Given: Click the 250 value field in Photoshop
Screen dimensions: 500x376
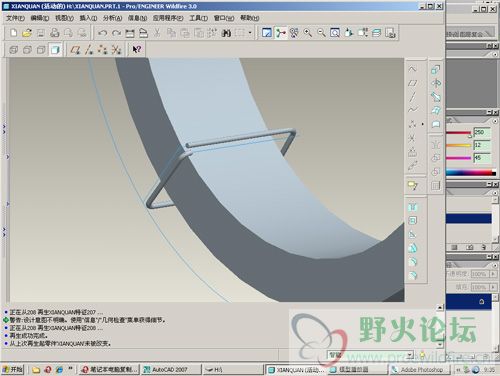Looking at the screenshot, I should 482,133.
